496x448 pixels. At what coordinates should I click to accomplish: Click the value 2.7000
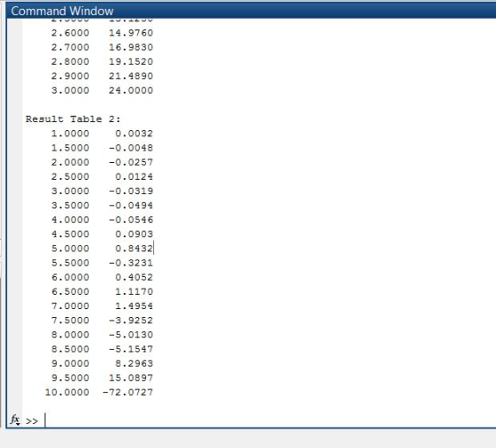pyautogui.click(x=70, y=47)
